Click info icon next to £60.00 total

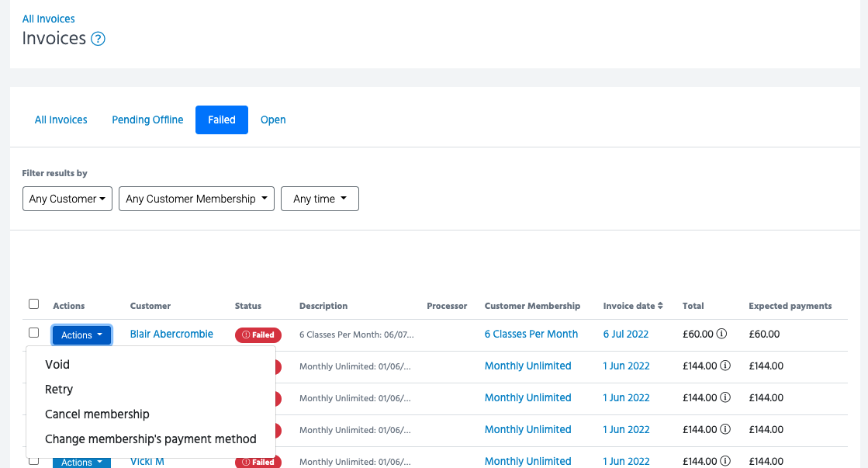(721, 335)
